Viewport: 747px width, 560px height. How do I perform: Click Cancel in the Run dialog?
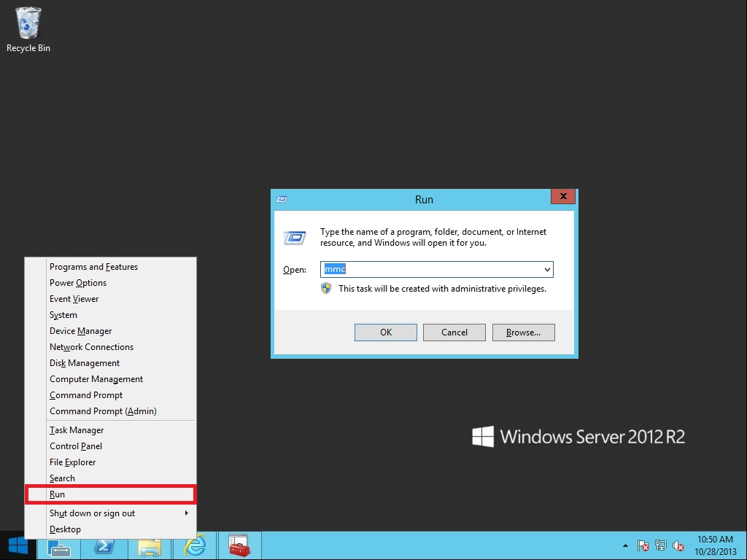point(454,332)
